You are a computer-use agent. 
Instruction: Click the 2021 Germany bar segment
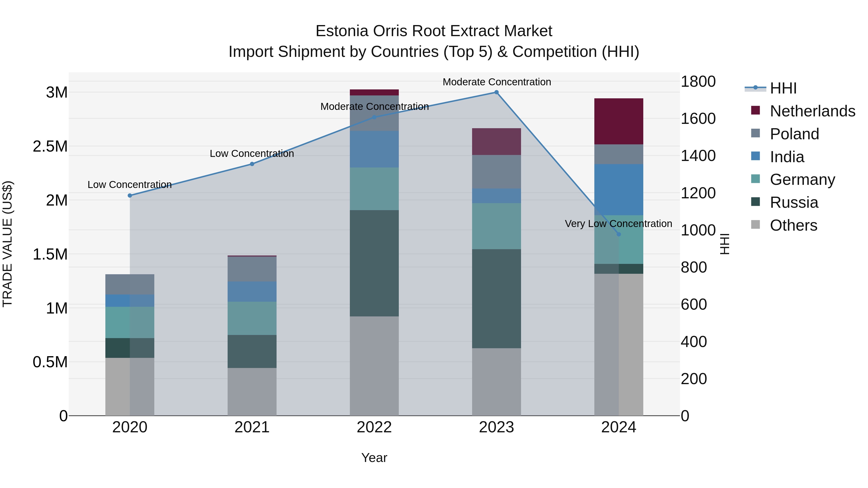(x=252, y=318)
